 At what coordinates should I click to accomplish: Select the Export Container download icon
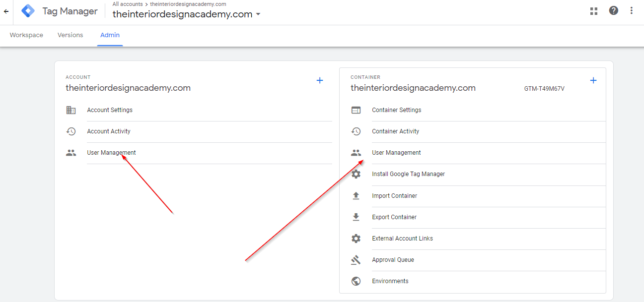tap(356, 217)
